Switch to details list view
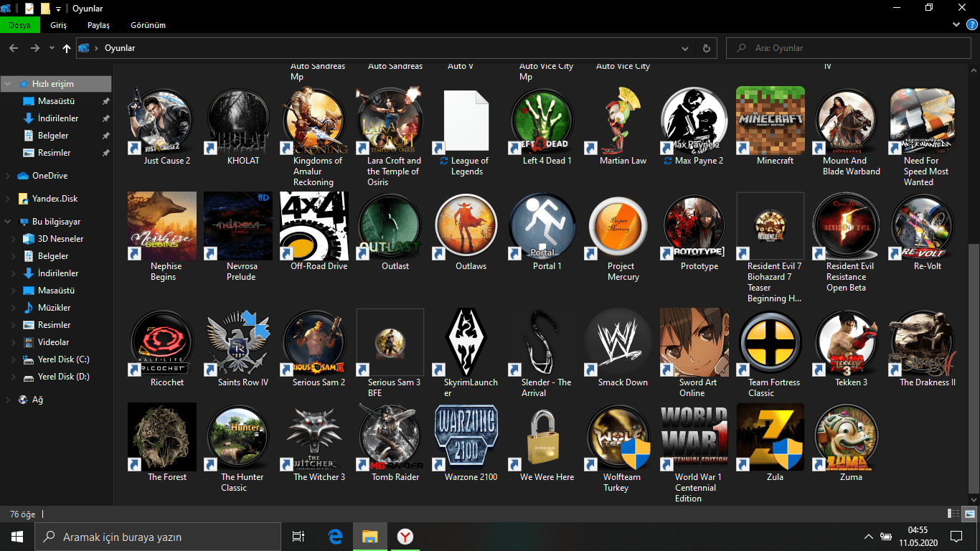This screenshot has width=980, height=551. click(954, 514)
